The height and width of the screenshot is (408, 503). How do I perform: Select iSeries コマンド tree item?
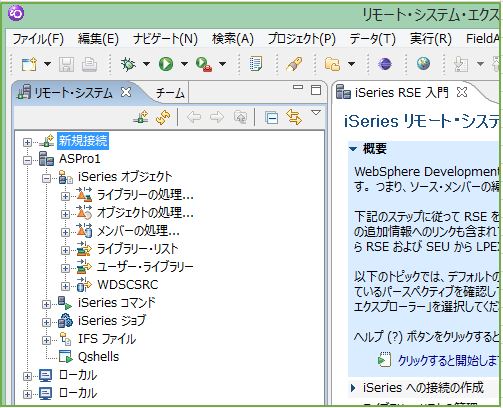(x=117, y=303)
